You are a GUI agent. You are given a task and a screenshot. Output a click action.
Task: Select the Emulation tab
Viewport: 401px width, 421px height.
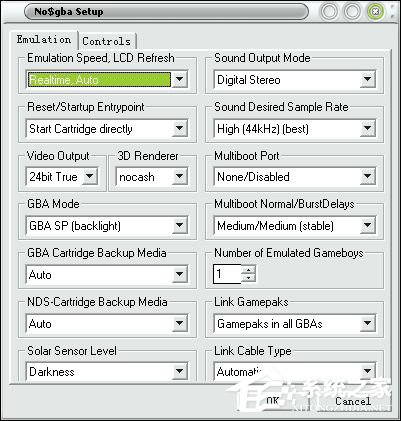coord(44,40)
